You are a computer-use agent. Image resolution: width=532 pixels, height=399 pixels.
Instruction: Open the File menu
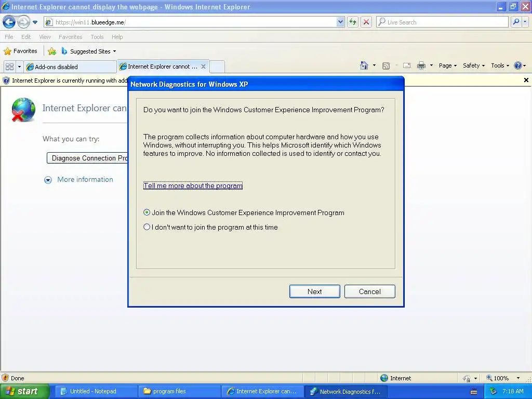tap(9, 37)
